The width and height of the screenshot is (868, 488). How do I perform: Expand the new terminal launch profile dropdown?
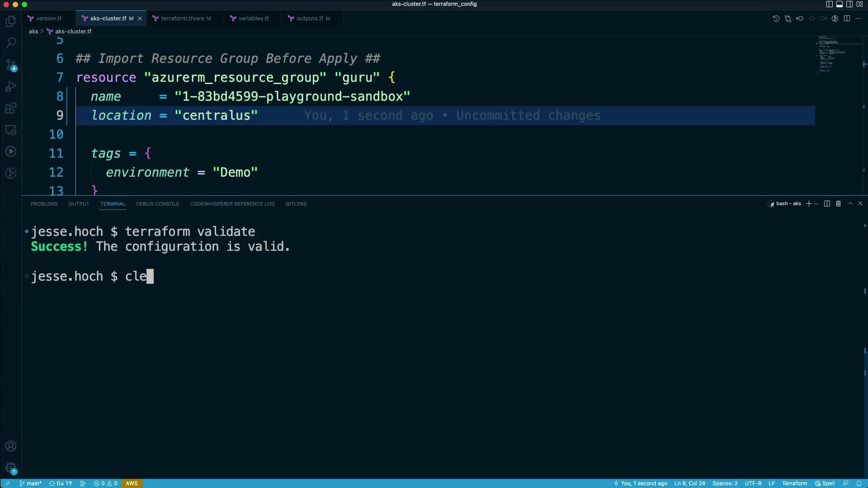coord(816,204)
